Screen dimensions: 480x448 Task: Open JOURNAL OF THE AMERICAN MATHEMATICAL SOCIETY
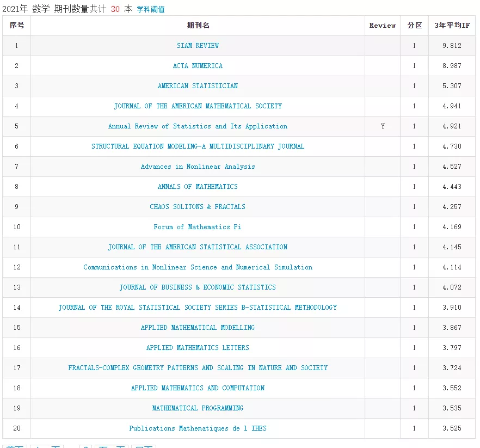(198, 106)
